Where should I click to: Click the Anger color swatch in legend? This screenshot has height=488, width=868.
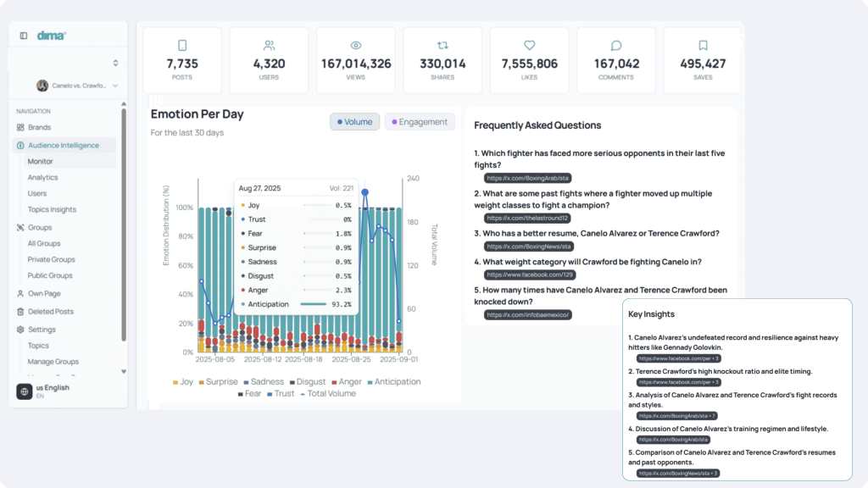pos(335,382)
